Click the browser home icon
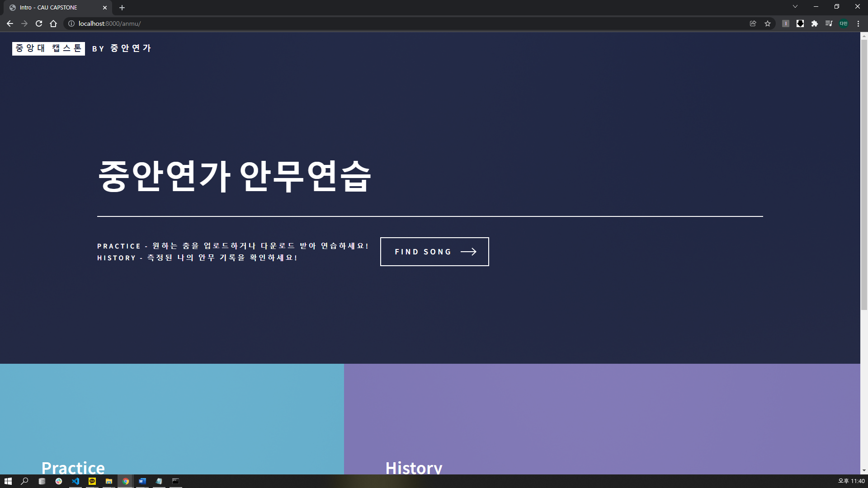This screenshot has width=868, height=488. (53, 23)
